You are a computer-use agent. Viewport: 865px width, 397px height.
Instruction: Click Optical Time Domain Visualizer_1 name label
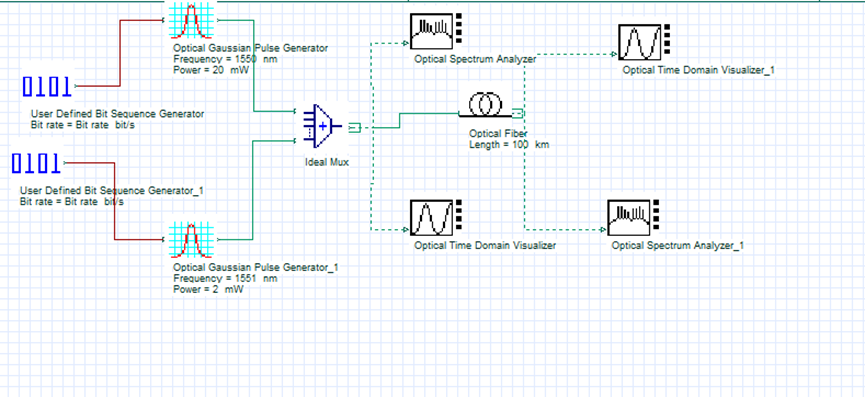click(x=699, y=71)
